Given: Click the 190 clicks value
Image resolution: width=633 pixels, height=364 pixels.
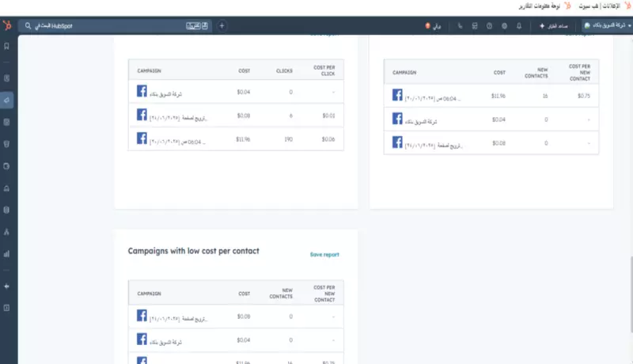Looking at the screenshot, I should tap(288, 139).
